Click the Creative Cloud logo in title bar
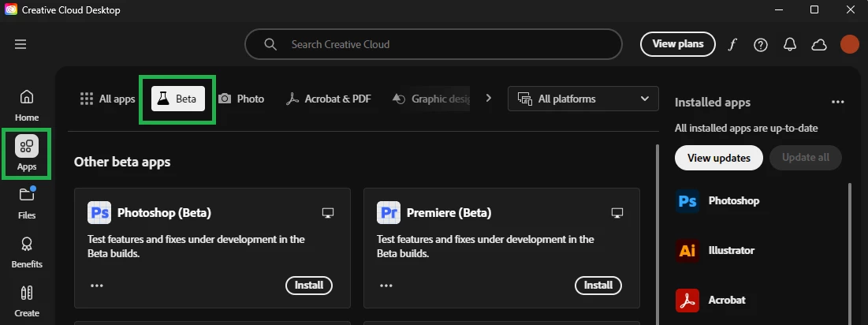Image resolution: width=868 pixels, height=325 pixels. (11, 9)
